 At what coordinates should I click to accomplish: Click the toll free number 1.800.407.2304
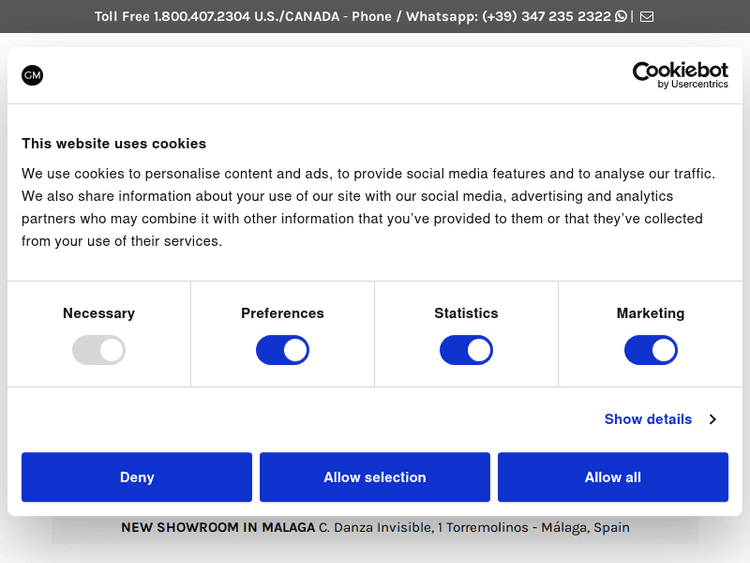point(201,16)
